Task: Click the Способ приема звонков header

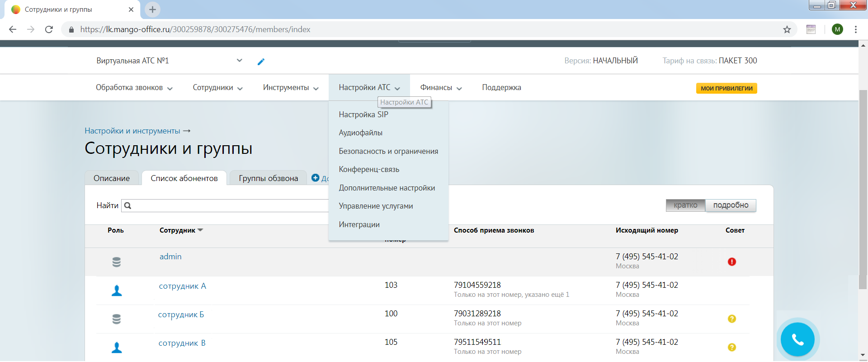Action: 494,230
